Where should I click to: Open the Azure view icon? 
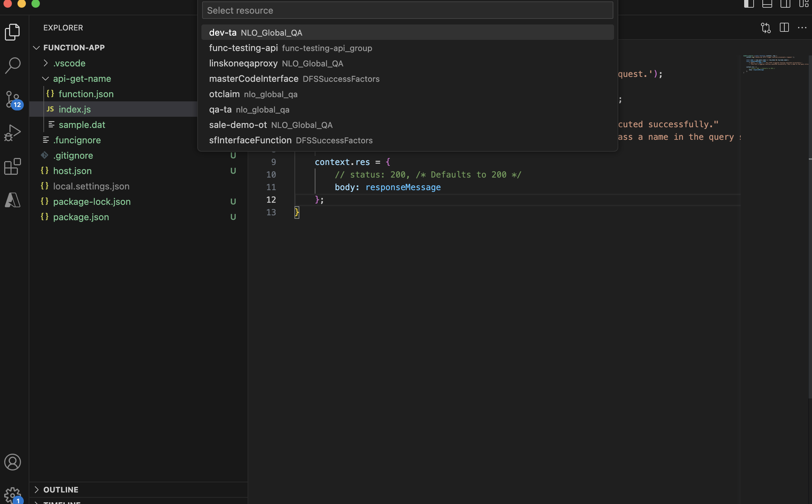point(13,200)
